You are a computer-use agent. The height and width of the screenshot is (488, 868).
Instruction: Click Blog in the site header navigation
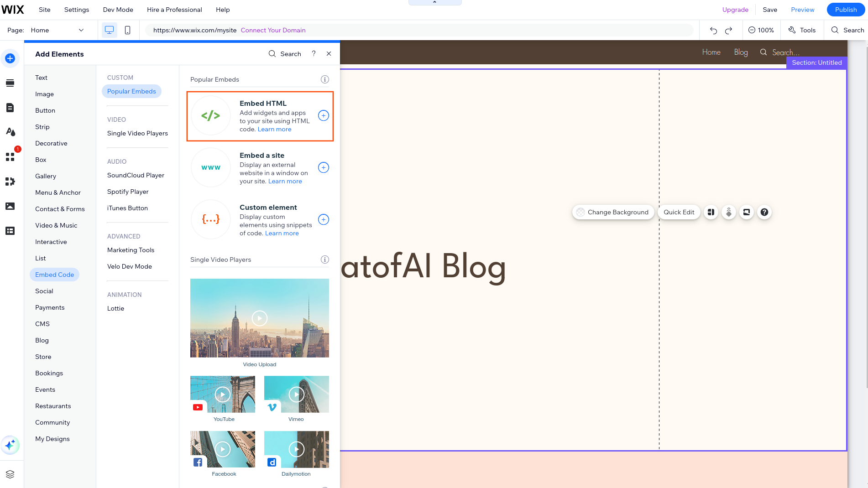(741, 52)
